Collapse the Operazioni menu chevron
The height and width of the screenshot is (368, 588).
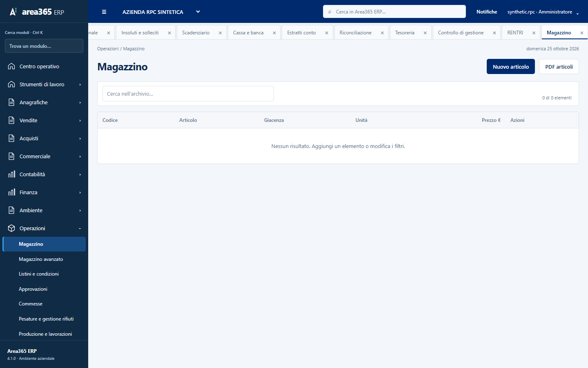pyautogui.click(x=80, y=229)
